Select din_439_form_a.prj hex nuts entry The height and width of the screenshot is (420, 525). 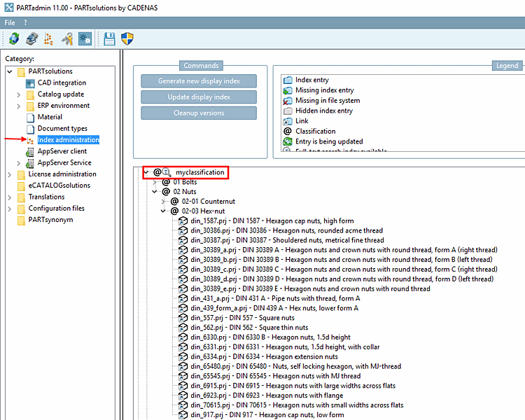(274, 308)
